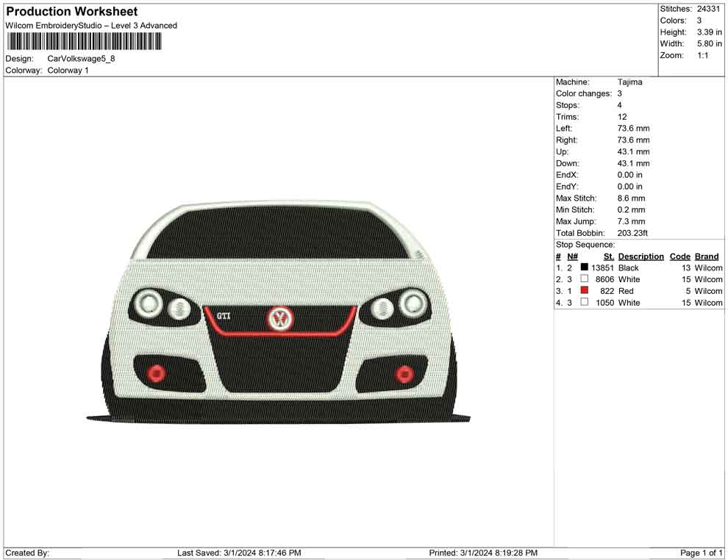Click the 'Max Stitch:' value '8.6 mm'
The image size is (728, 560).
tap(631, 198)
